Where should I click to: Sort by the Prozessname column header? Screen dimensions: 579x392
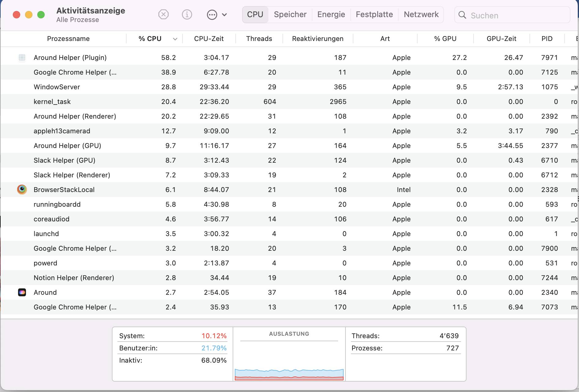68,39
